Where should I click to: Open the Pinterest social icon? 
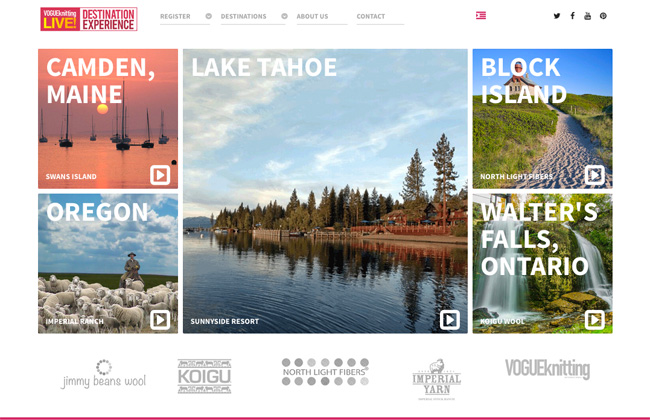603,16
